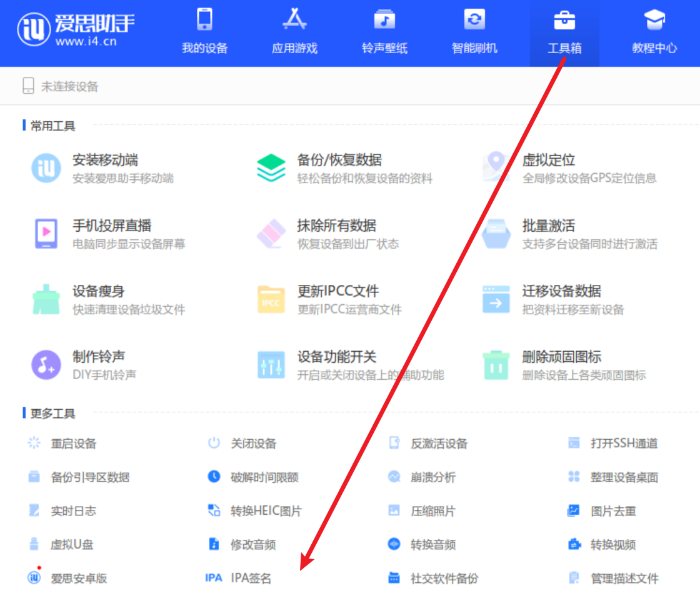
Task: Click the 打开SSH通道 terminal icon
Action: click(x=574, y=442)
